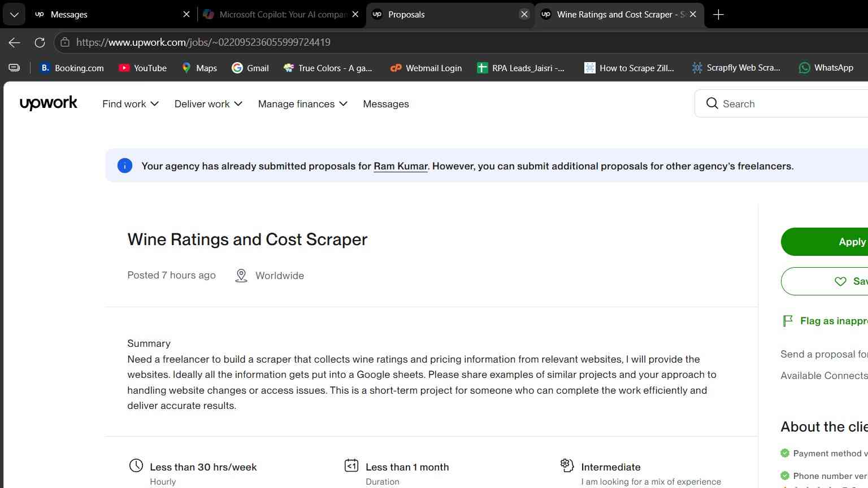Expand the Manage finances menu
Image resolution: width=868 pixels, height=488 pixels.
[x=303, y=104]
